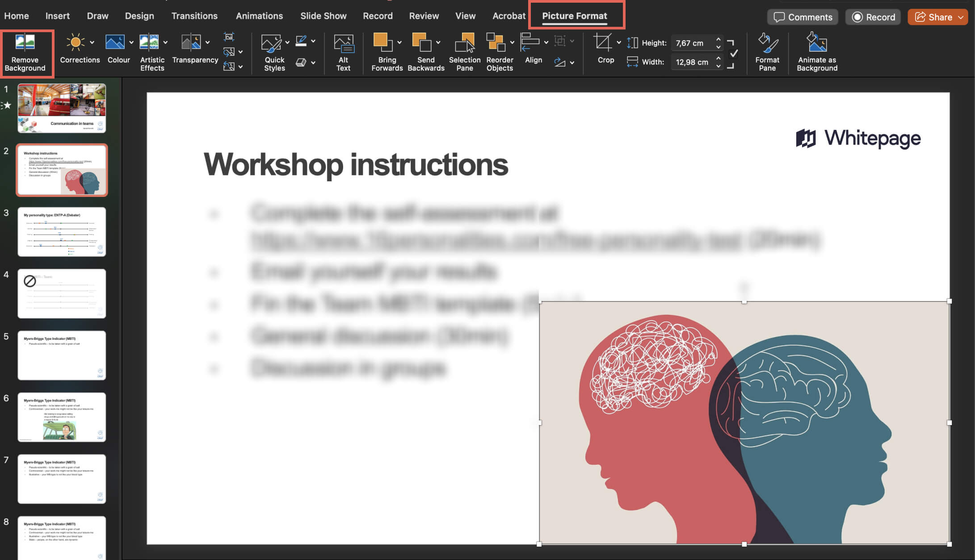Open the Crop dropdown arrow

point(619,42)
